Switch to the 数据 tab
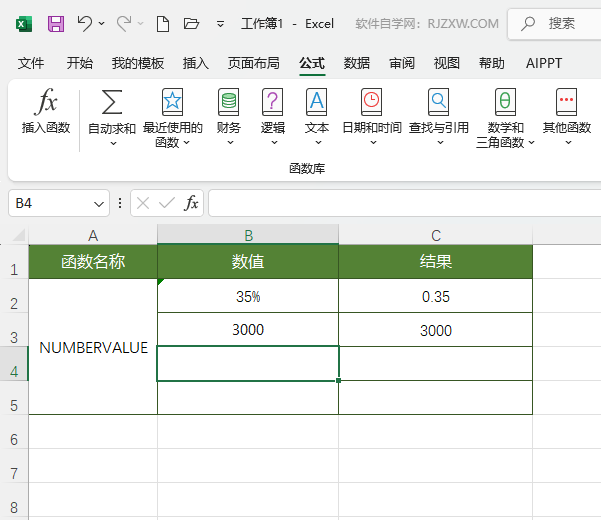Screen dimensions: 601x520 point(356,63)
